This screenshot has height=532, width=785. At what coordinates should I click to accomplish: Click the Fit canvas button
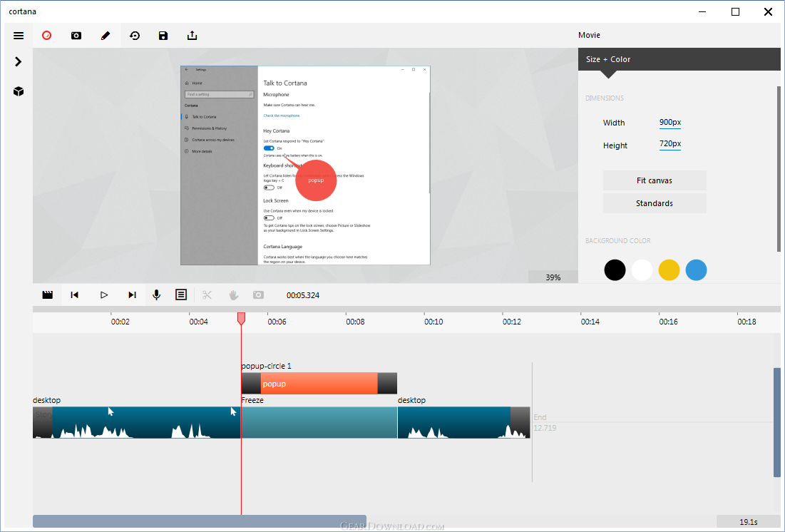(655, 180)
